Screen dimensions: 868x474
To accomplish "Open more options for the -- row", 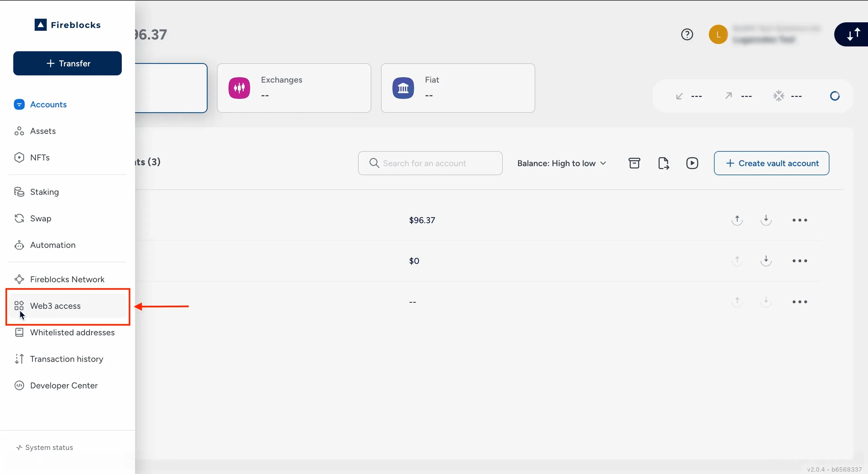I will pos(800,302).
